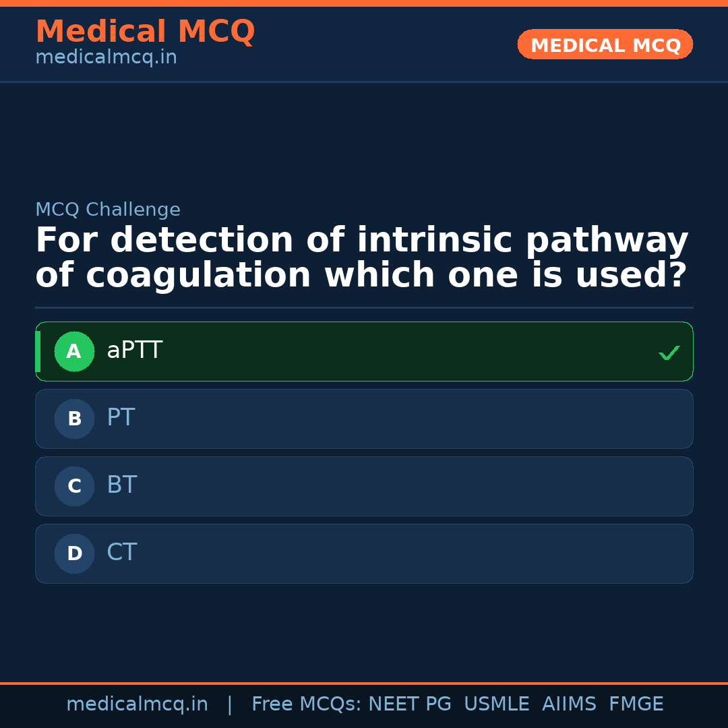This screenshot has width=728, height=728.
Task: Click the Free MCQs footer text
Action: 307,704
